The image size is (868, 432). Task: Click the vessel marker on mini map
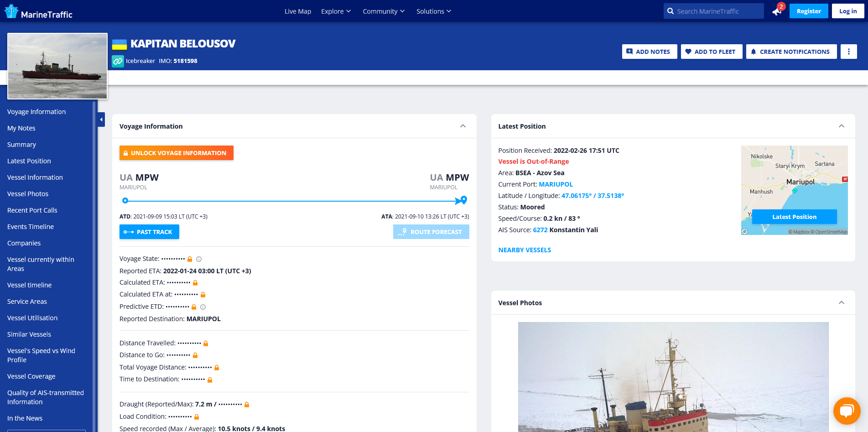point(795,190)
